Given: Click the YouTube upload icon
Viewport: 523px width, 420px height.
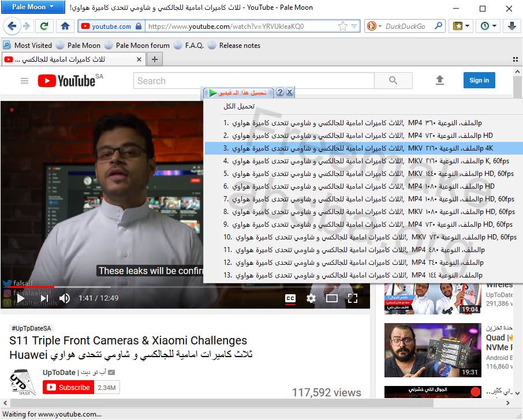Looking at the screenshot, I should point(440,80).
